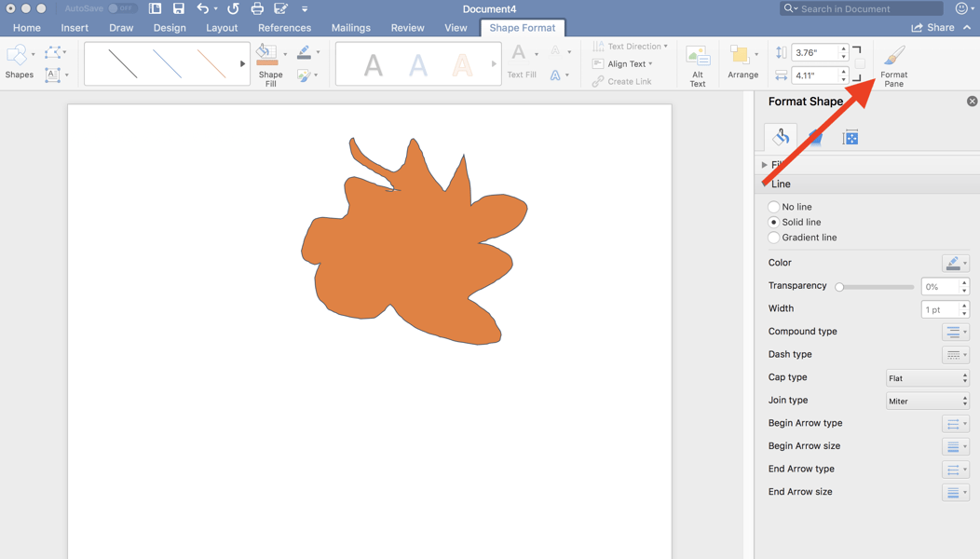Image resolution: width=980 pixels, height=559 pixels.
Task: Select the Solid line radio button
Action: [774, 222]
